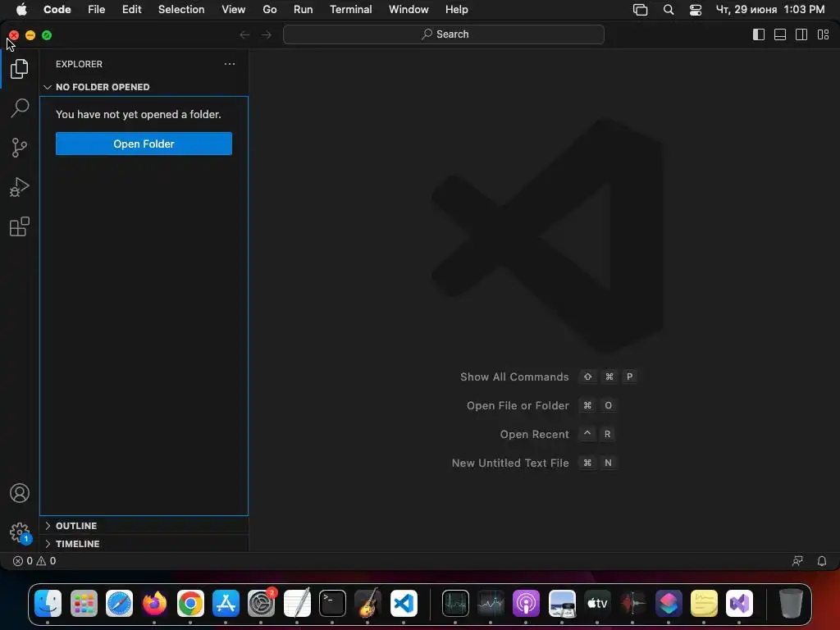
Task: Open Stocks from the Dock
Action: [x=491, y=603]
